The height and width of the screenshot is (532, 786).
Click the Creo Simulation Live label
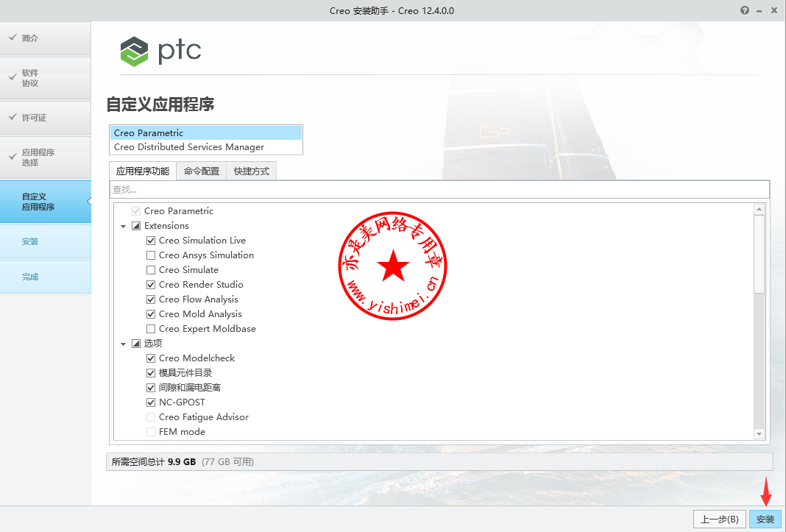(x=202, y=241)
